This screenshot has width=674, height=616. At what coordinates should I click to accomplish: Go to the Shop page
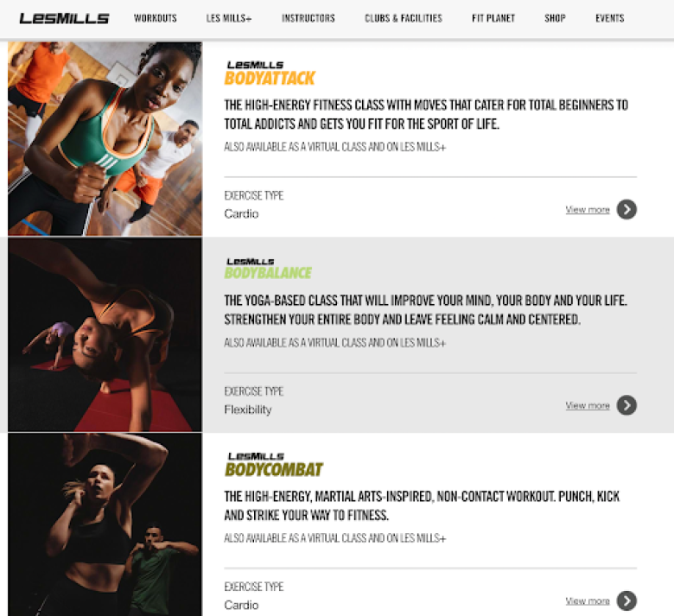point(555,18)
